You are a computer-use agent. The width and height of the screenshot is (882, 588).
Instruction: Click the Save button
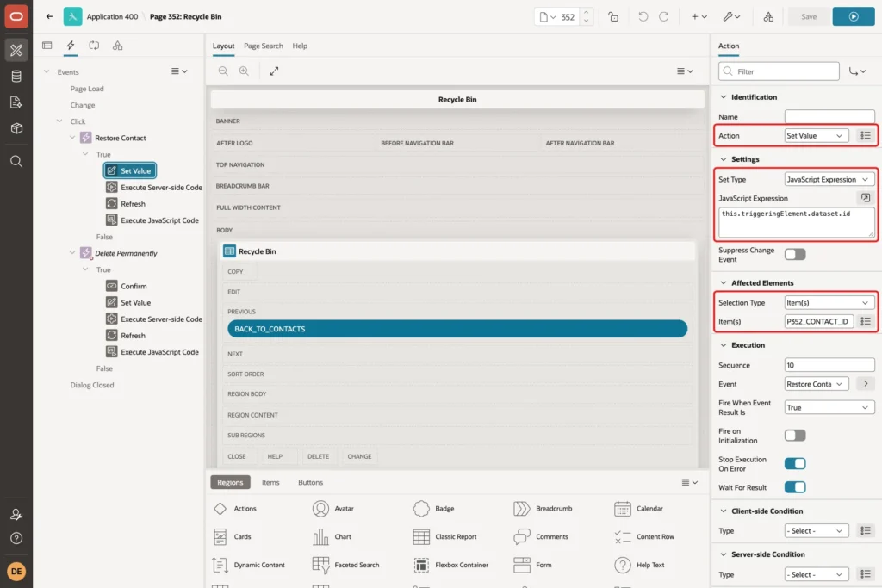(x=809, y=17)
